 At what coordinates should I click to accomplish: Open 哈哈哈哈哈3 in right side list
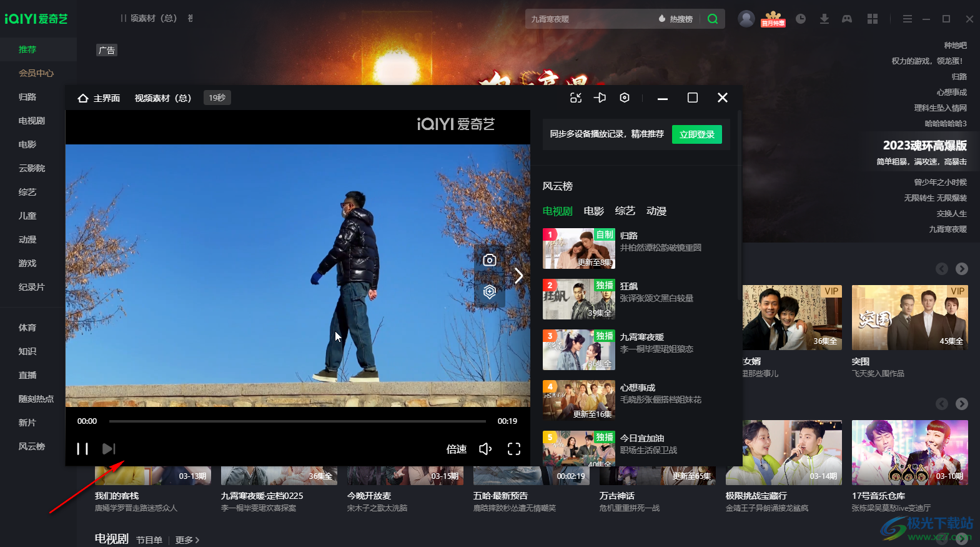(x=946, y=124)
